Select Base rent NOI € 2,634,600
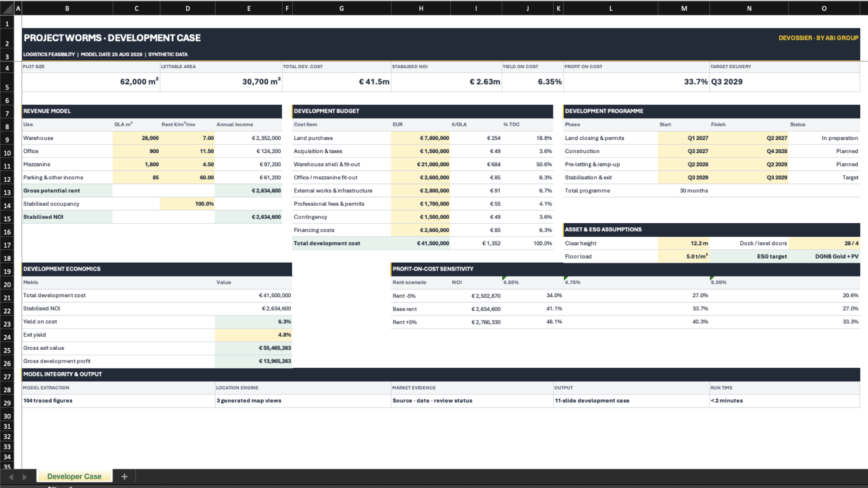The image size is (868, 488). (x=476, y=309)
